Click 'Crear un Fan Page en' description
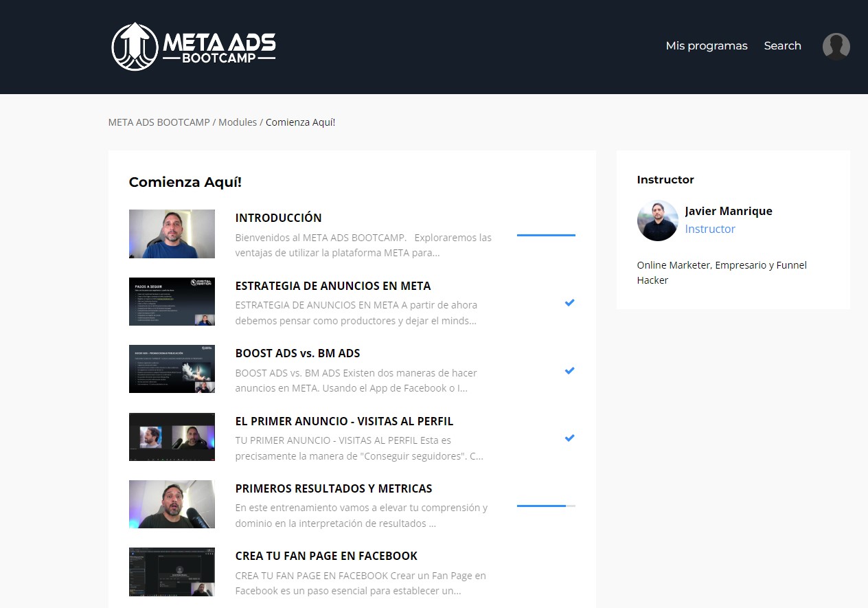 coord(361,583)
